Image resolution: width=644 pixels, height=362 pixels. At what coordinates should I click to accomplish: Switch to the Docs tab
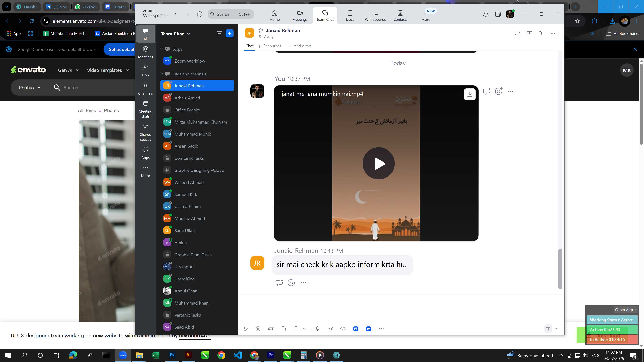350,15
